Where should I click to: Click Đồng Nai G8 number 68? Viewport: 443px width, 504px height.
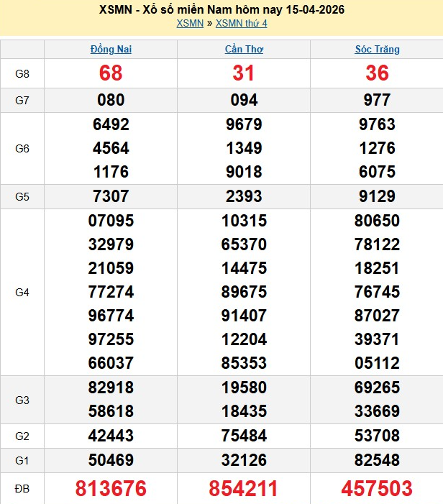(111, 73)
